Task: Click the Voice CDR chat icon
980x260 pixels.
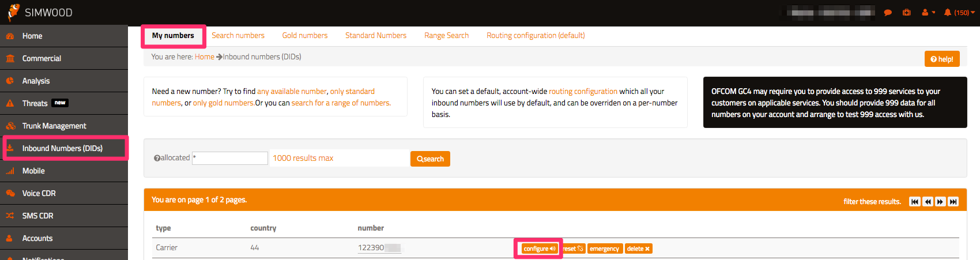Action: point(10,193)
